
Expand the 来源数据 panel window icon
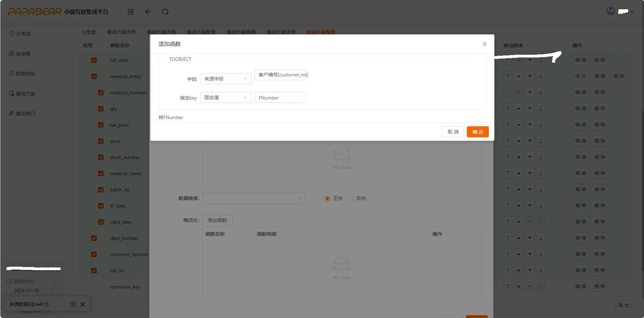coord(73,304)
